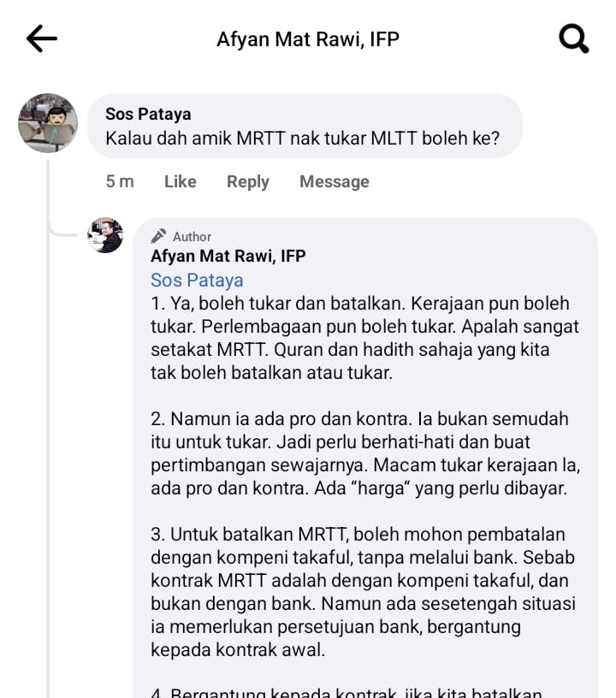Tap reply paragraph starting '2. Namun ia ada'
This screenshot has height=698, width=616.
click(366, 453)
